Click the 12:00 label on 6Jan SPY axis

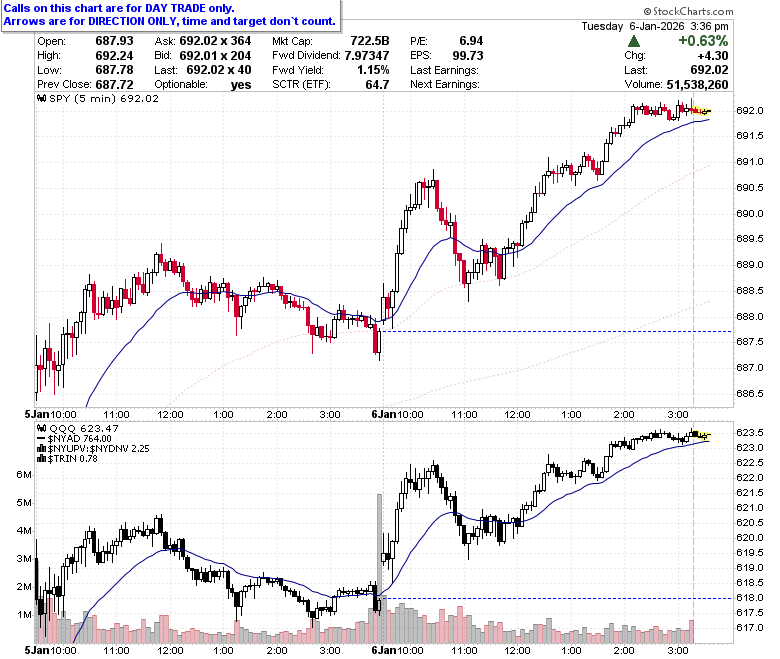[517, 414]
